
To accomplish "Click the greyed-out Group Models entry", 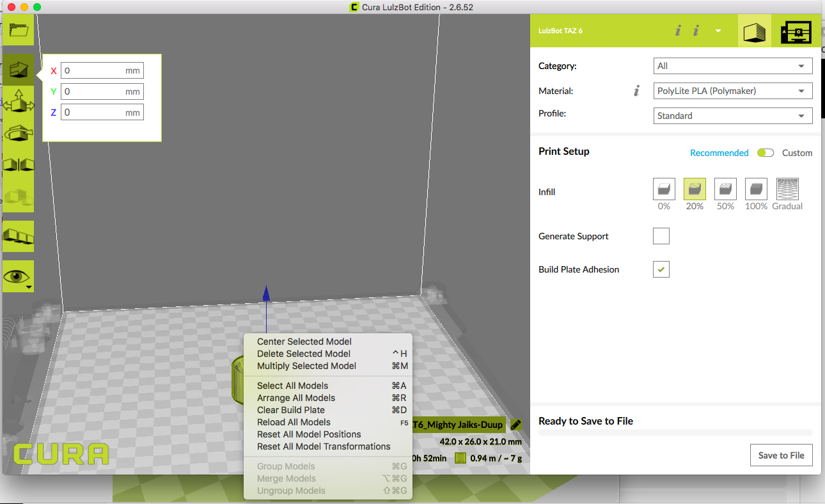I will (328, 466).
